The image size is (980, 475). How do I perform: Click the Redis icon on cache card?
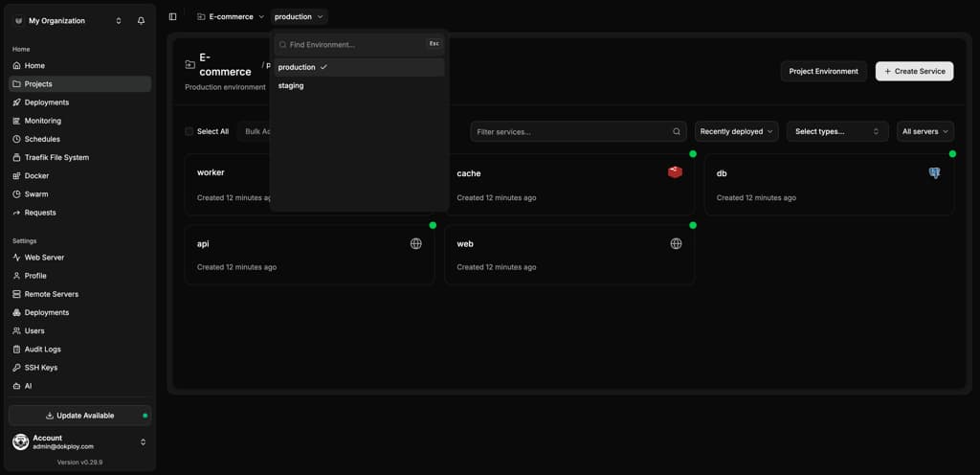tap(675, 171)
